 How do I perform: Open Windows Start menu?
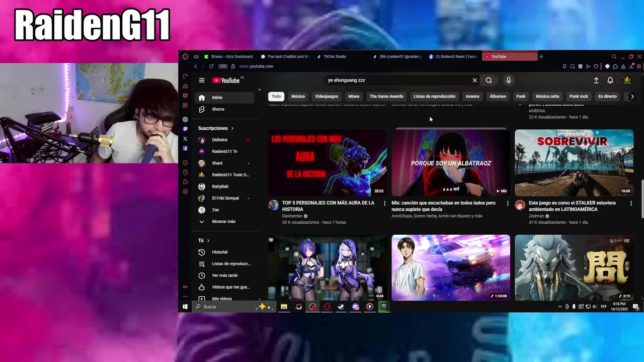coord(185,307)
